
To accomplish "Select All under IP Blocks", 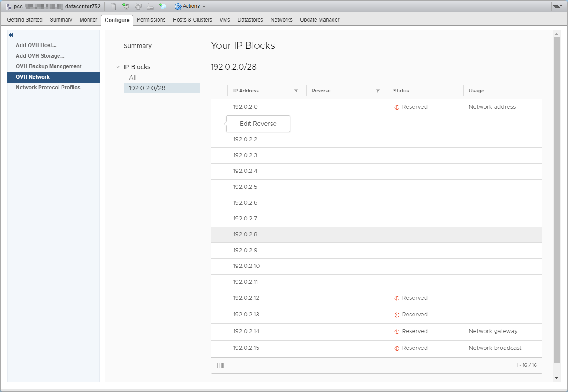I will (x=133, y=77).
